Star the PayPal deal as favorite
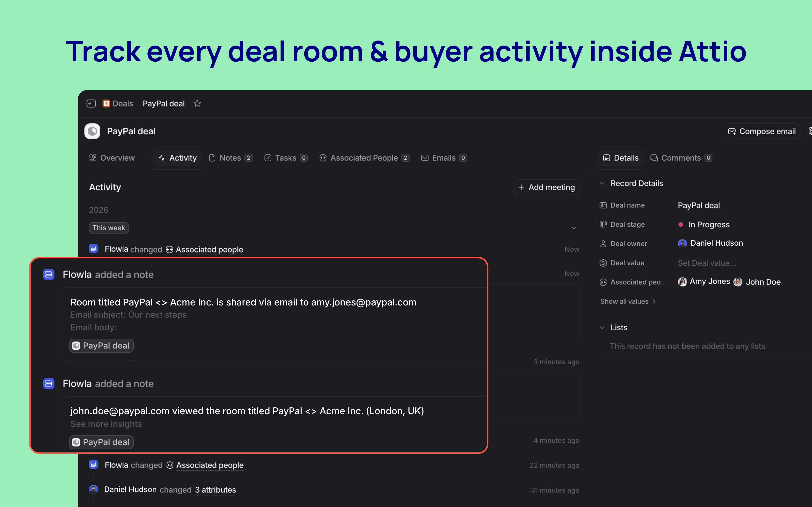The height and width of the screenshot is (507, 812). pyautogui.click(x=197, y=104)
